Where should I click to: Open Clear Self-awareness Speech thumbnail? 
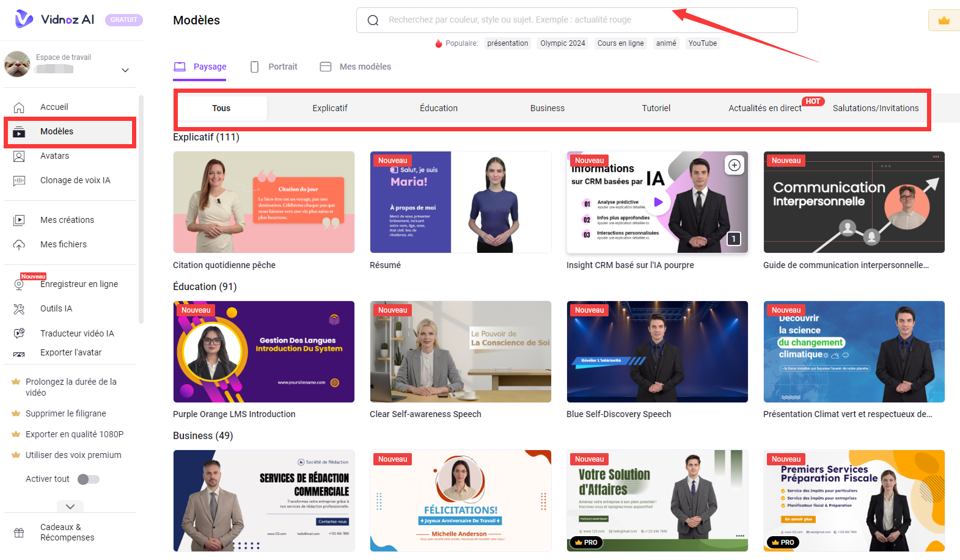coord(461,352)
